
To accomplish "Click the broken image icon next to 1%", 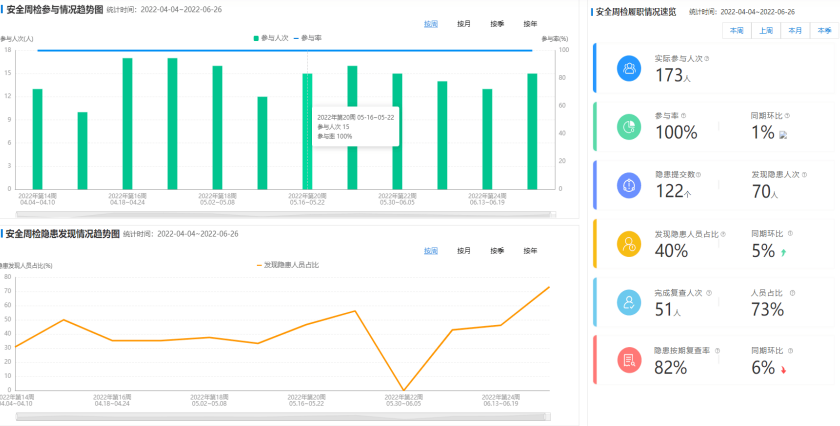I will click(783, 136).
